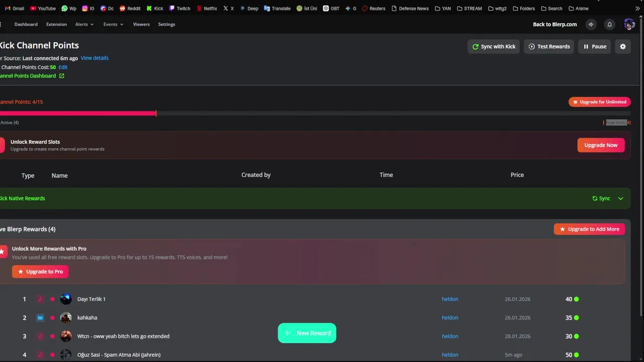Viewport: 644px width, 362px height.
Task: Show more bookmarks with the double chevron
Action: tap(637, 8)
